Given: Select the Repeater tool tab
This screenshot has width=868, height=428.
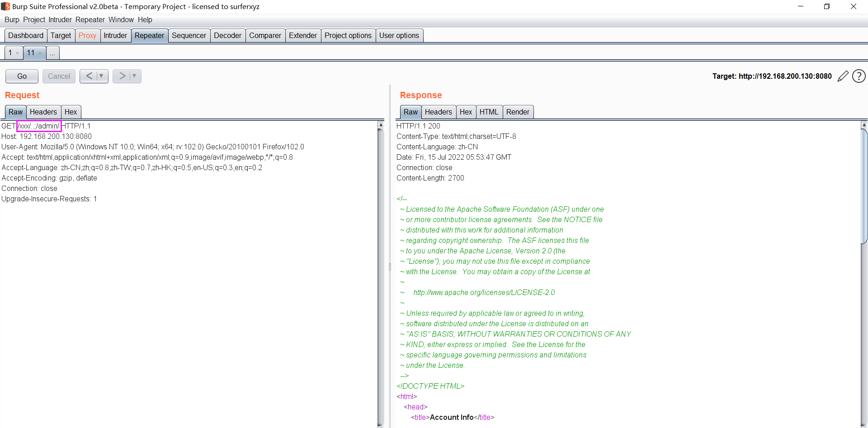Looking at the screenshot, I should pos(149,35).
